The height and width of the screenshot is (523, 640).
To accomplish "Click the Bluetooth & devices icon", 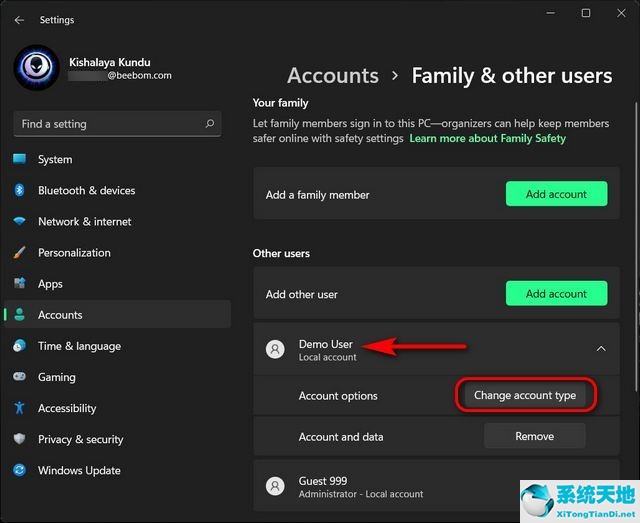I will [x=19, y=190].
